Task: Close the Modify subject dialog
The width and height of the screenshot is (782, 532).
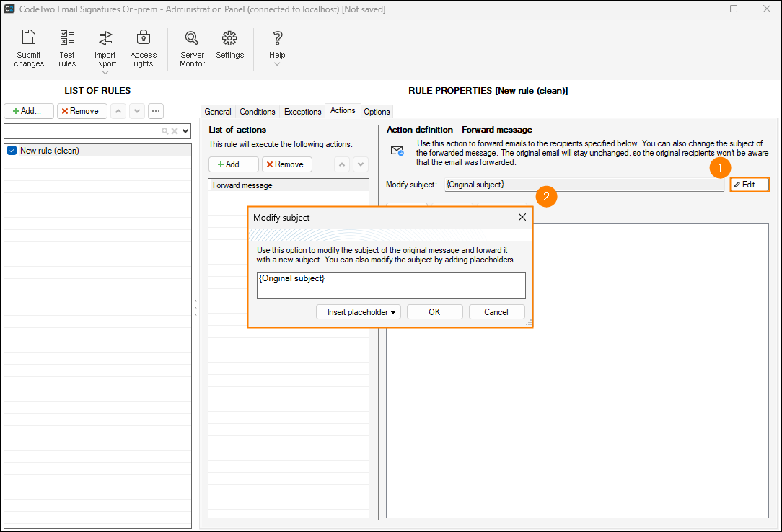Action: click(x=522, y=217)
